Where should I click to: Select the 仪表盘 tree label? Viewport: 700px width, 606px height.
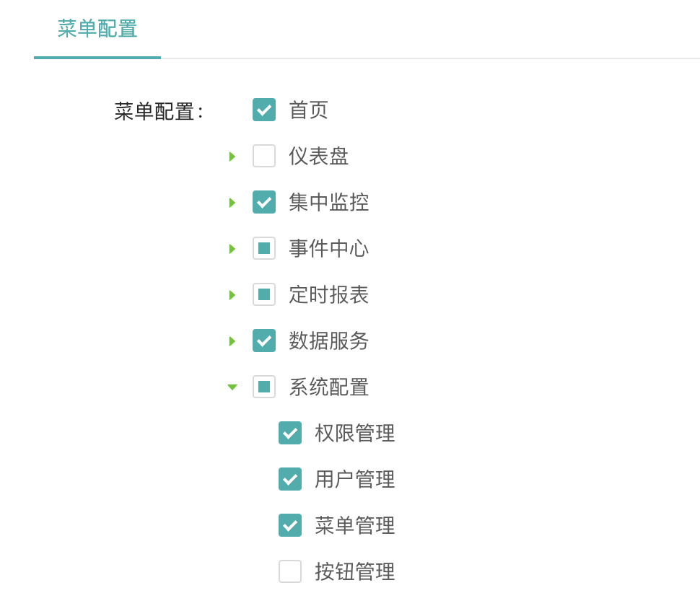point(318,156)
